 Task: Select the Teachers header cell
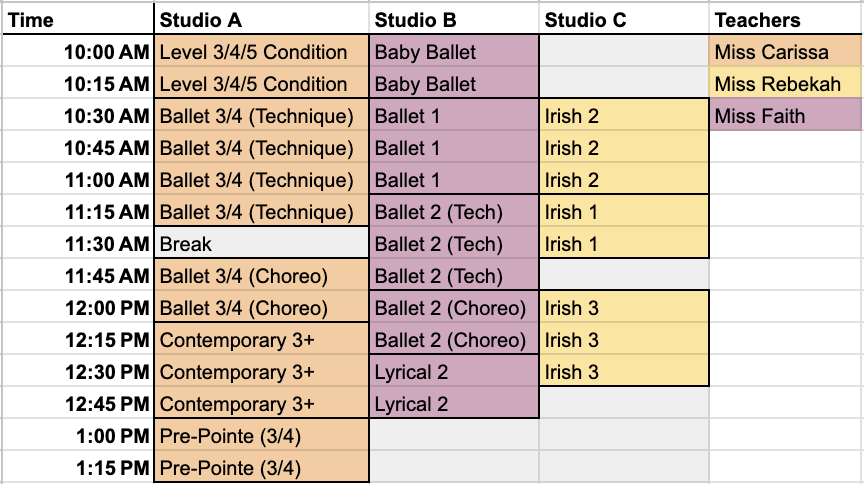tap(785, 20)
